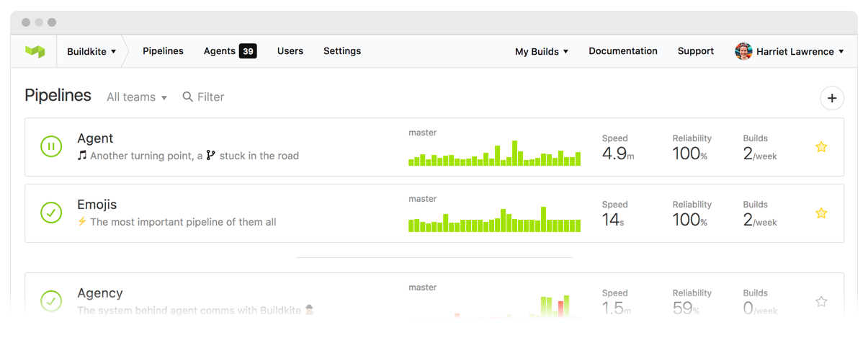Viewport: 868px width, 356px height.
Task: Open the Agency pipeline
Action: coord(100,293)
